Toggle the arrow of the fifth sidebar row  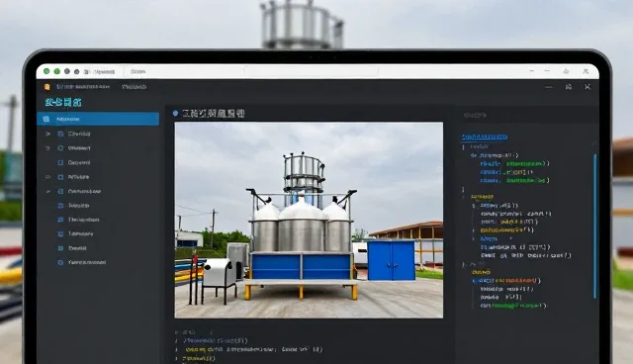[x=47, y=177]
